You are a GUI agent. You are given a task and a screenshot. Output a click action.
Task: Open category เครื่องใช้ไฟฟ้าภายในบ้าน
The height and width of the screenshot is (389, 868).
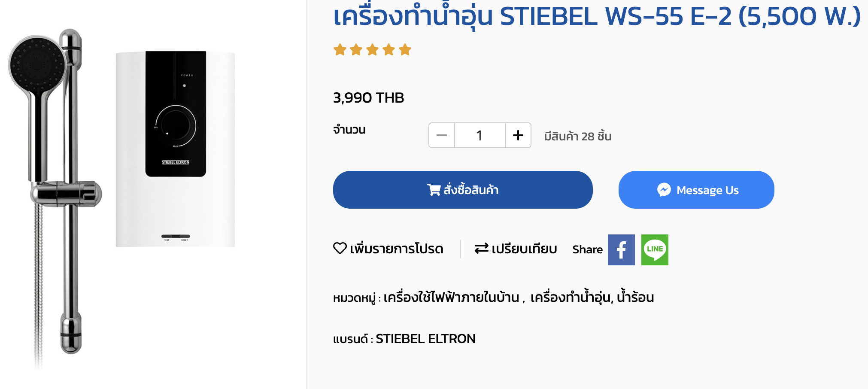[451, 297]
